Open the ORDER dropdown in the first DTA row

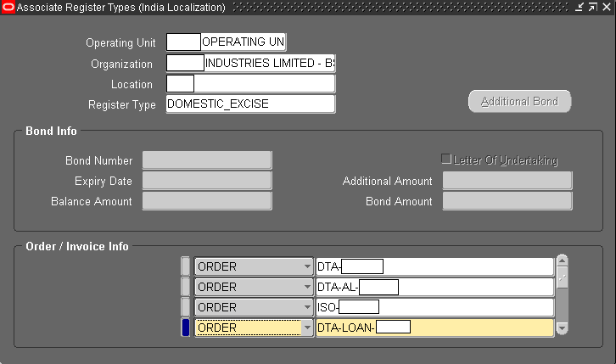tap(307, 266)
